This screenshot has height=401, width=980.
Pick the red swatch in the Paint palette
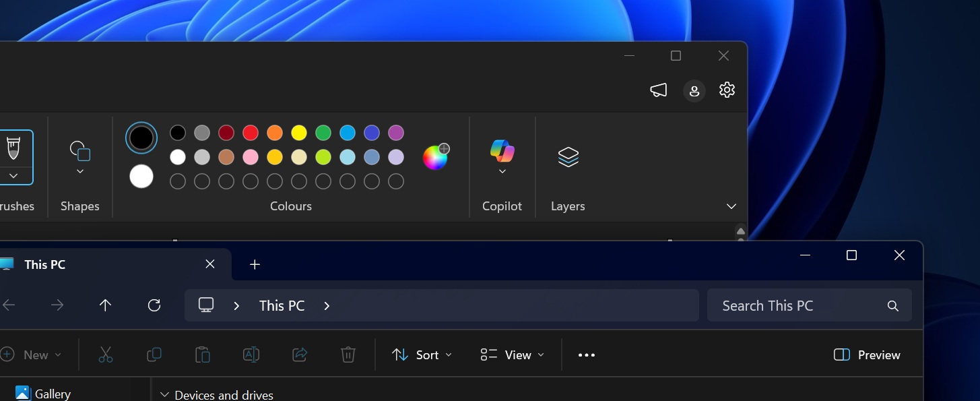pyautogui.click(x=251, y=133)
